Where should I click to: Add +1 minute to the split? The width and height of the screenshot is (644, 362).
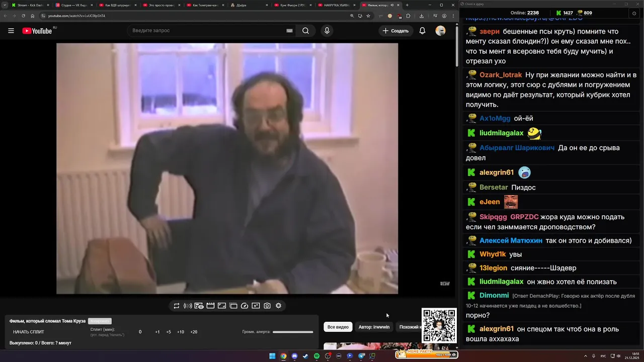(x=157, y=332)
